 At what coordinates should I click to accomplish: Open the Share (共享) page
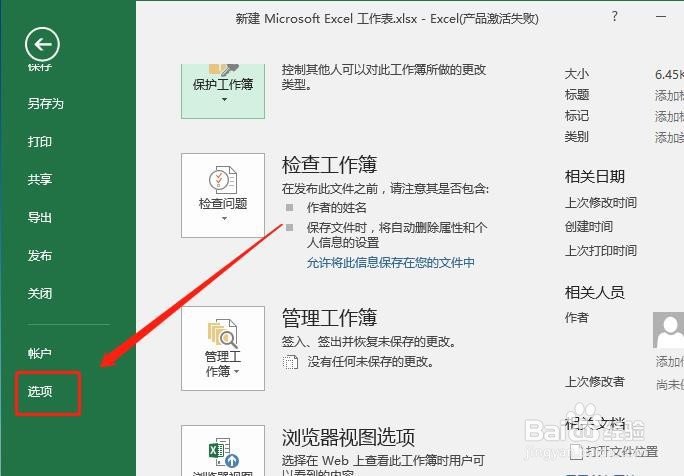(40, 179)
